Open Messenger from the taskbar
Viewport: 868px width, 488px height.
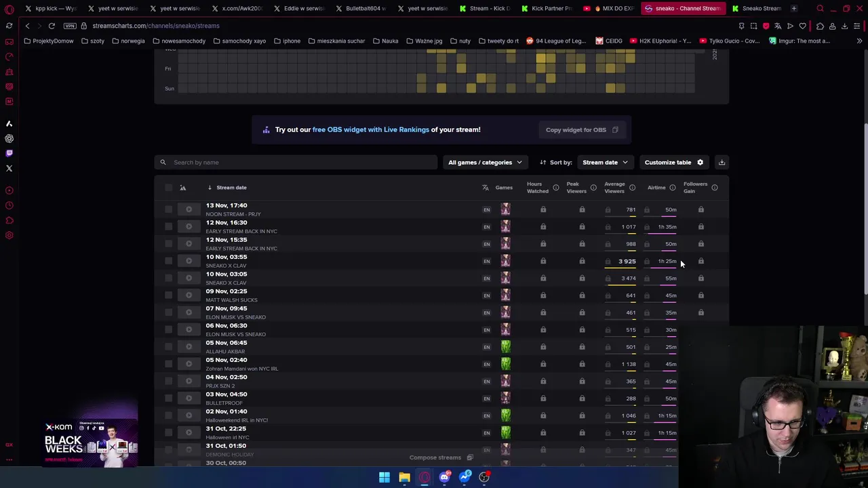[465, 477]
